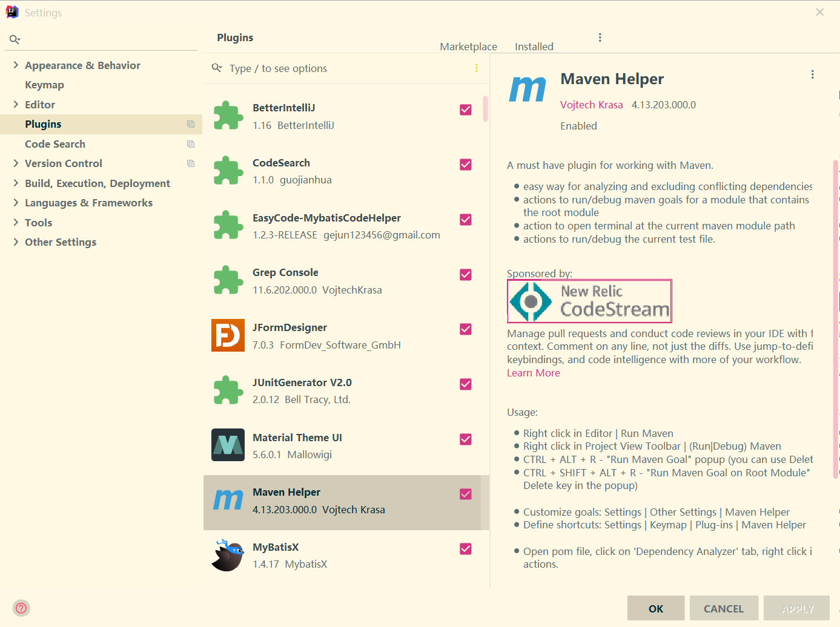
Task: Click project-level icon beside Plugins setting
Action: tap(191, 124)
